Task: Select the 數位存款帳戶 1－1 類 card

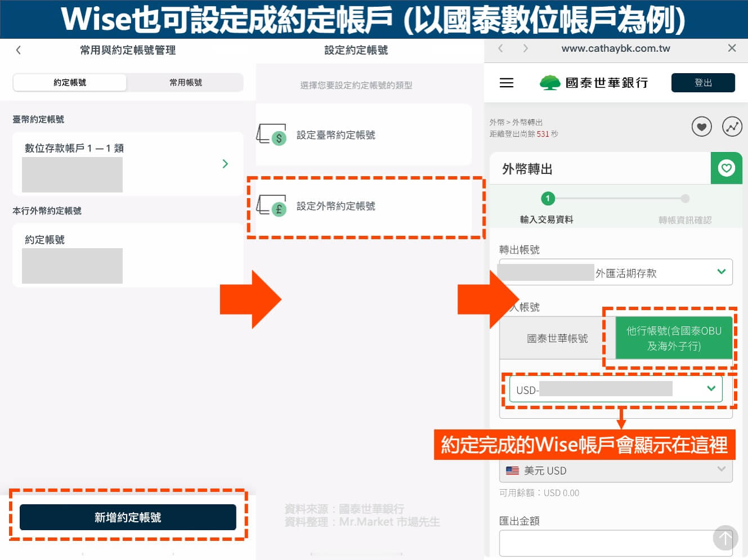Action: [128, 164]
